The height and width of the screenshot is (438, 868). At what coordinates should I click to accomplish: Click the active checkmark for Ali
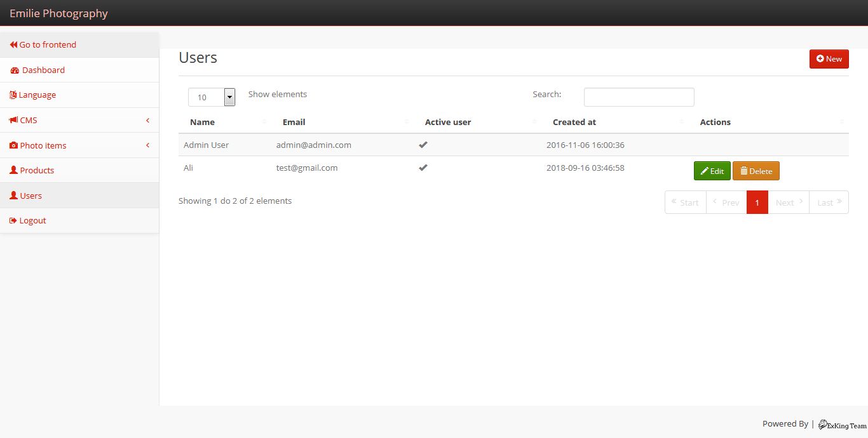coord(423,168)
